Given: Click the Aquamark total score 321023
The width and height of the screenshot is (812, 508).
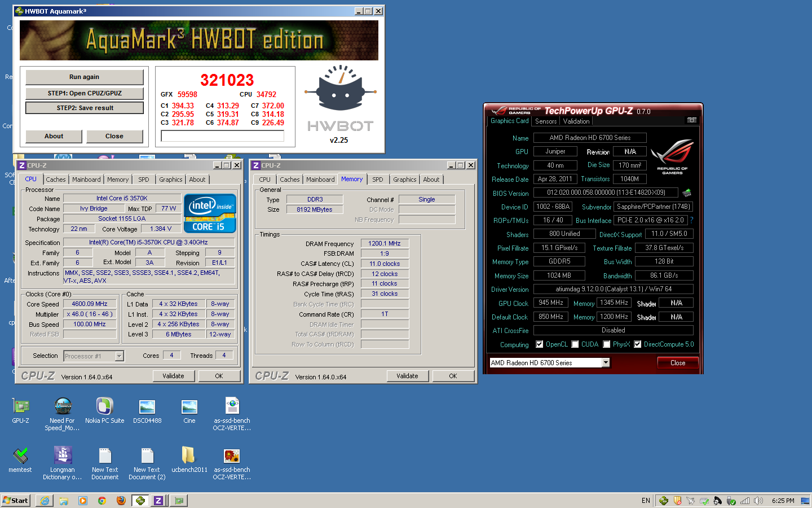Looking at the screenshot, I should pos(227,80).
